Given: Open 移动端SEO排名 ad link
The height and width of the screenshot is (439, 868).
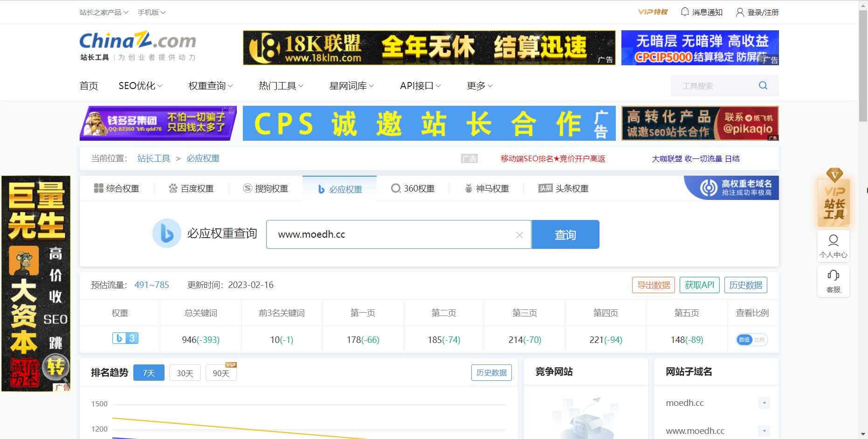Looking at the screenshot, I should (553, 158).
